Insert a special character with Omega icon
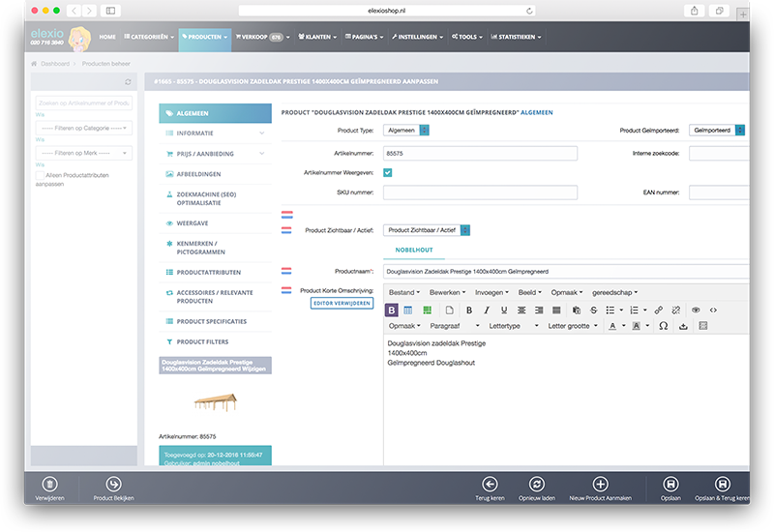The image size is (774, 532). [x=663, y=326]
